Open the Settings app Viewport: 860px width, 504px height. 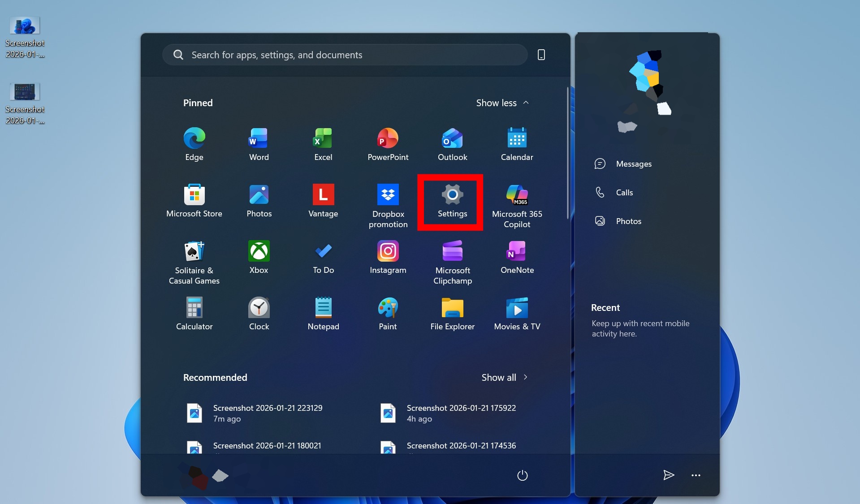(452, 201)
